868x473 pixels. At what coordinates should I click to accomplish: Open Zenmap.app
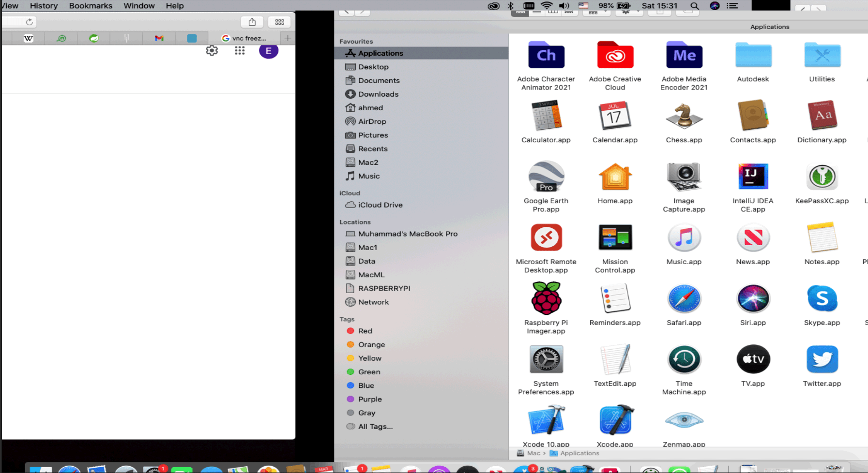(x=684, y=420)
